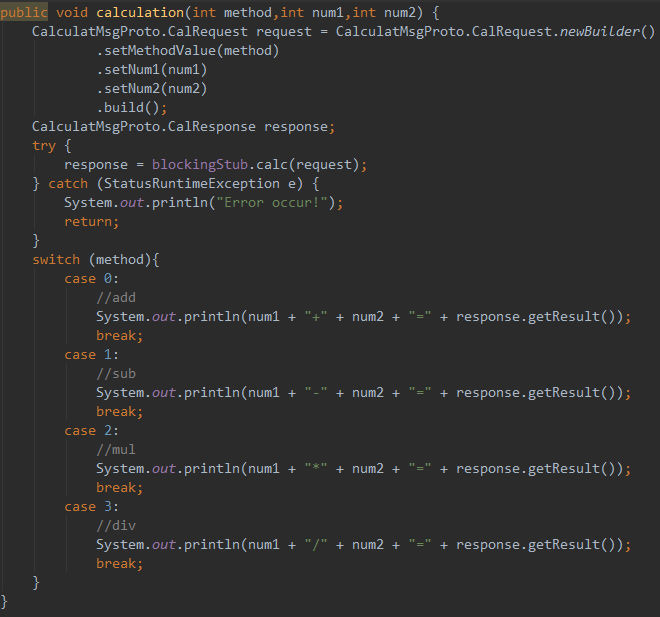Click the 'return;' statement

click(92, 222)
